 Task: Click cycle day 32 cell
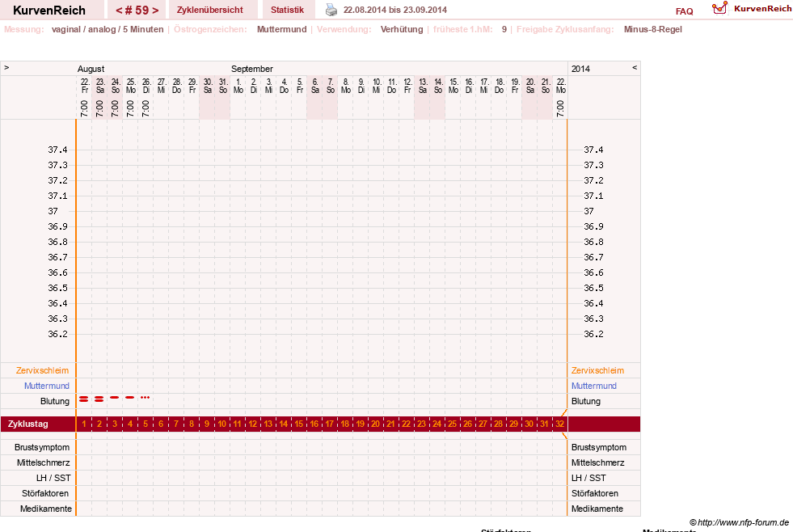pyautogui.click(x=560, y=424)
